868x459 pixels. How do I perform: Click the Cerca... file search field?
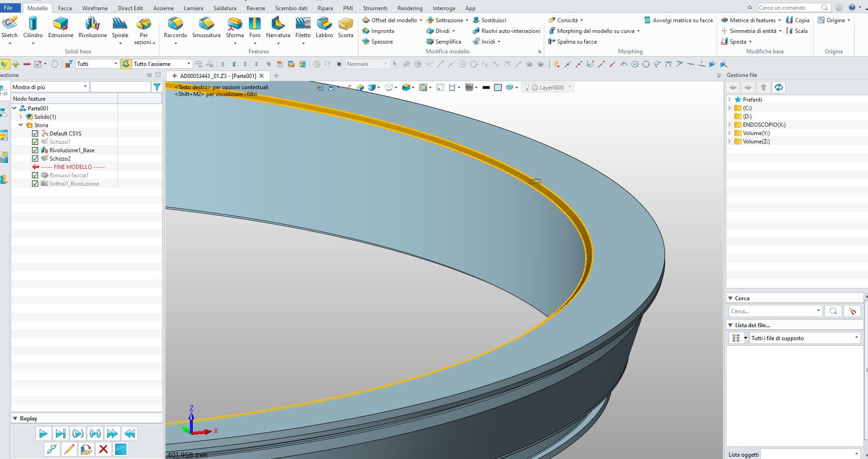tap(775, 311)
